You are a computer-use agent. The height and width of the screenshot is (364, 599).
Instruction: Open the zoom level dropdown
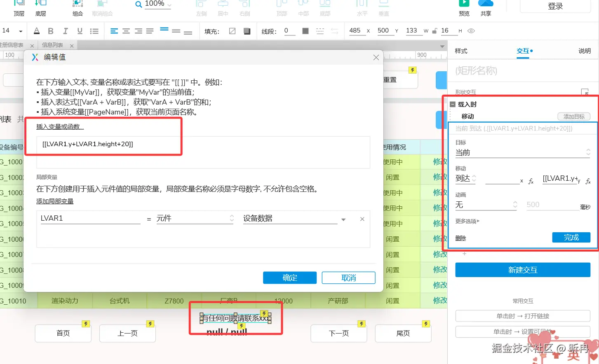pos(169,5)
